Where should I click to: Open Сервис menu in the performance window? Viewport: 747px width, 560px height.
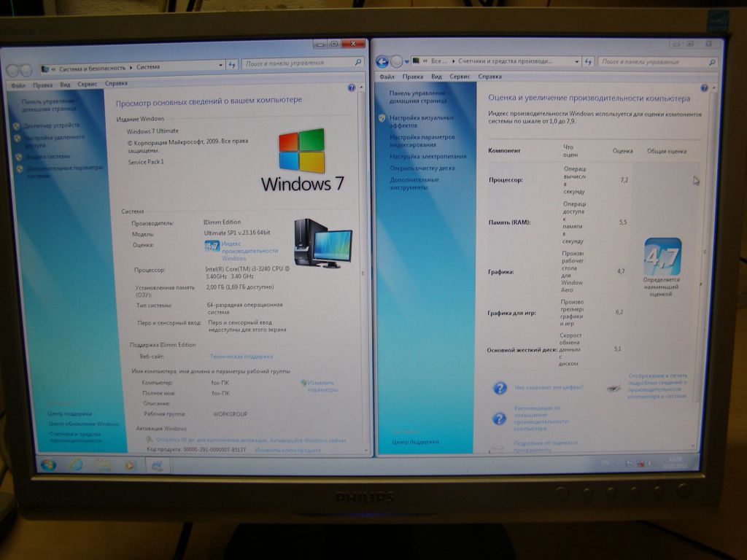(460, 76)
